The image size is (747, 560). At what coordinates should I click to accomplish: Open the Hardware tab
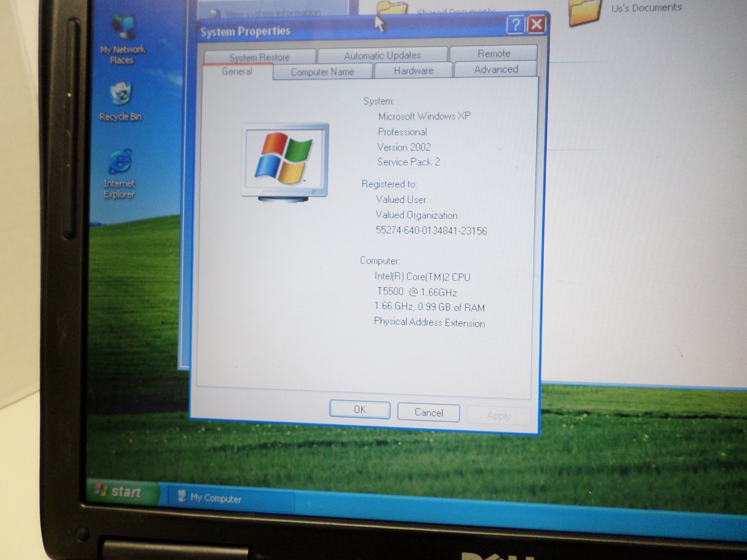[414, 70]
